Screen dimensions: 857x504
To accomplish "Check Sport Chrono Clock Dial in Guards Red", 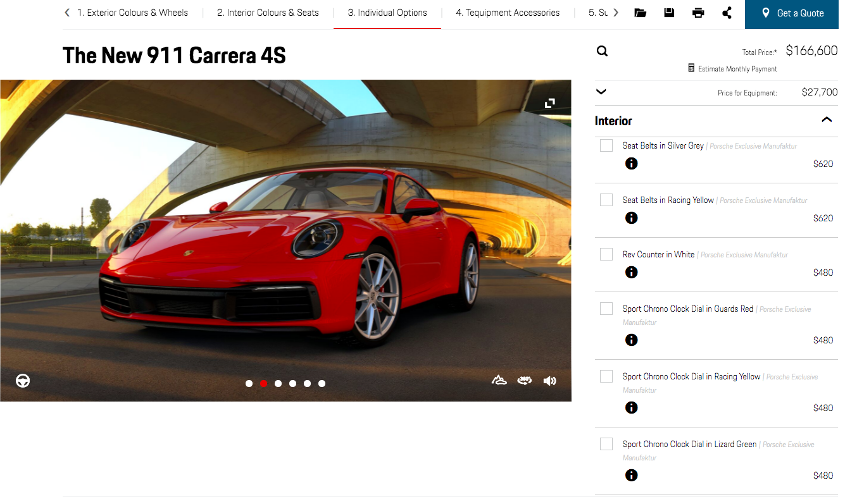I will click(x=606, y=309).
